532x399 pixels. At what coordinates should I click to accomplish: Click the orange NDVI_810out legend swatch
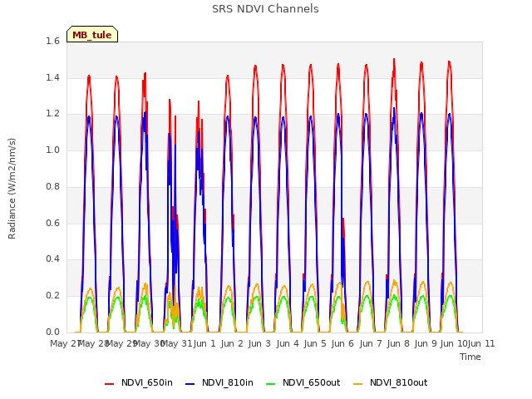point(357,384)
